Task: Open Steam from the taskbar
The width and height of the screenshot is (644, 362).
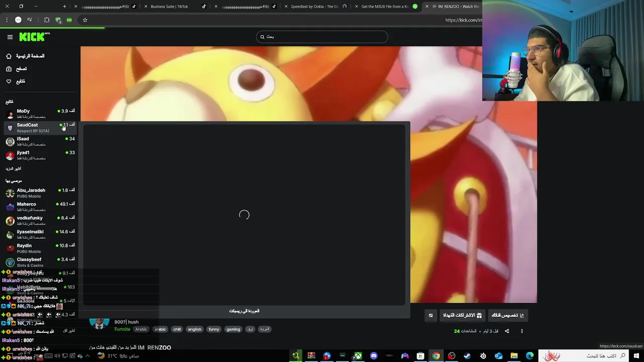Action: (467, 356)
